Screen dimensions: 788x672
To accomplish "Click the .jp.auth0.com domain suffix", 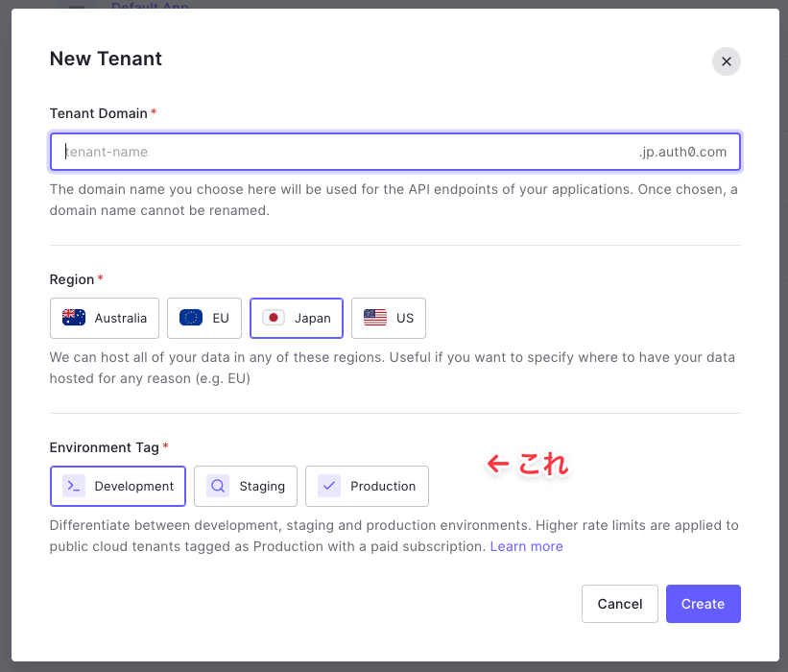I will [682, 152].
